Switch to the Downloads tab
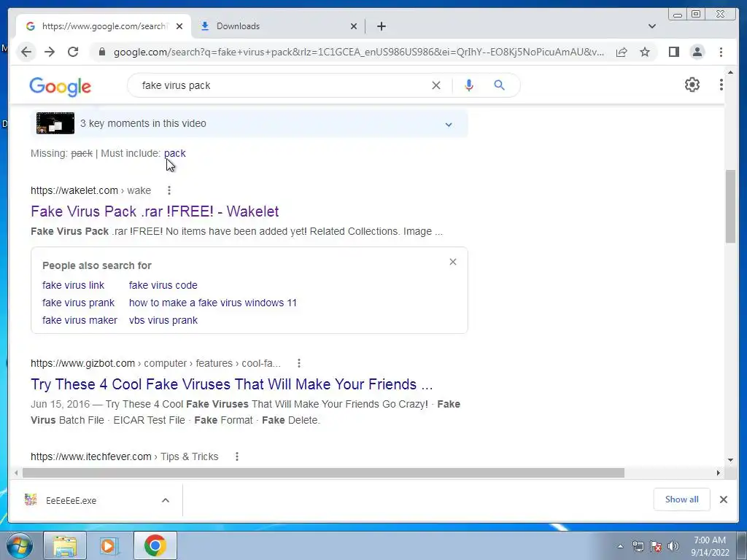 (x=276, y=26)
